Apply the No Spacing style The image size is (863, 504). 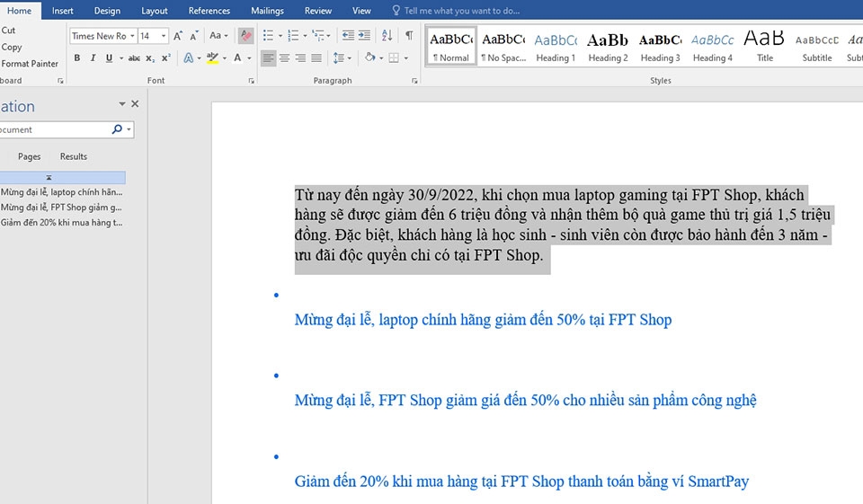tap(503, 48)
